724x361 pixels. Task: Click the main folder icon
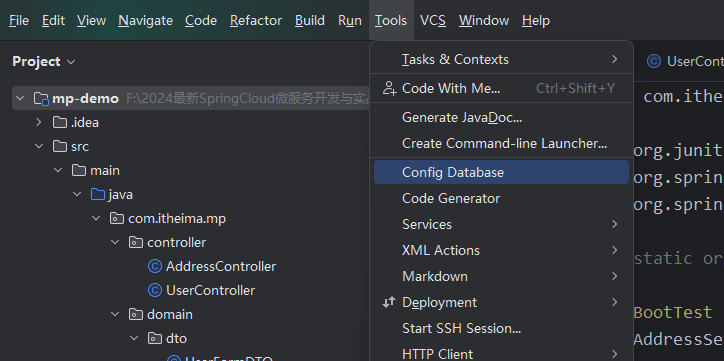pyautogui.click(x=78, y=170)
